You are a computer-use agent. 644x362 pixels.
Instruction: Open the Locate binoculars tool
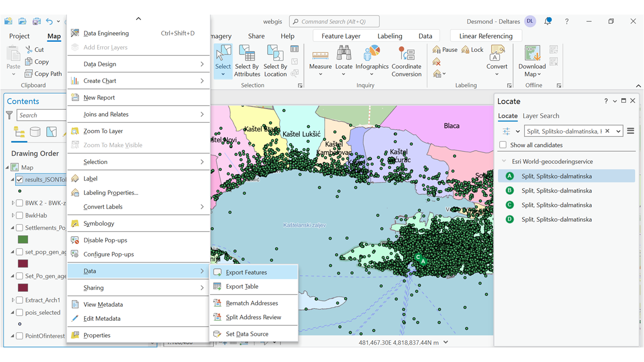pyautogui.click(x=344, y=61)
